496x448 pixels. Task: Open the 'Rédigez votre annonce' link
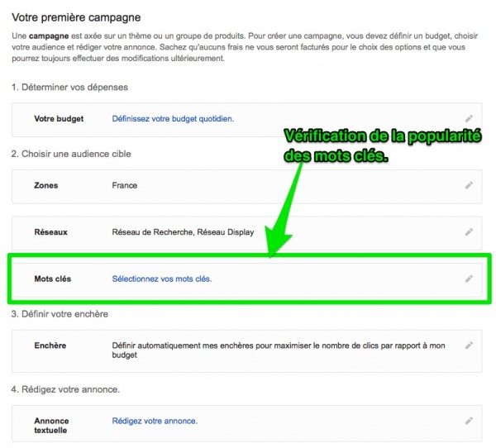(x=155, y=421)
